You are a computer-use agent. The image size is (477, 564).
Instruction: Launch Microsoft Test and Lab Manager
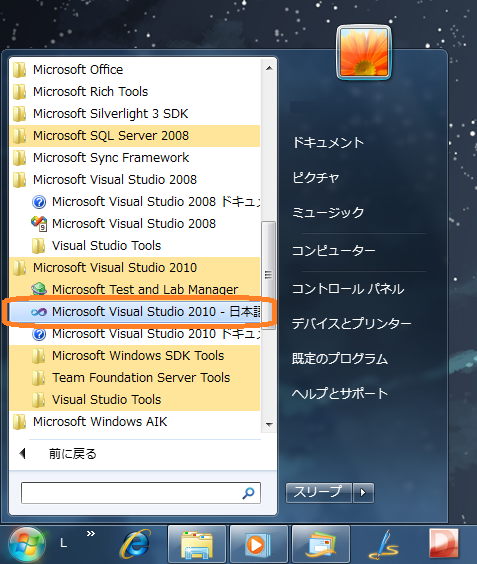tap(135, 290)
